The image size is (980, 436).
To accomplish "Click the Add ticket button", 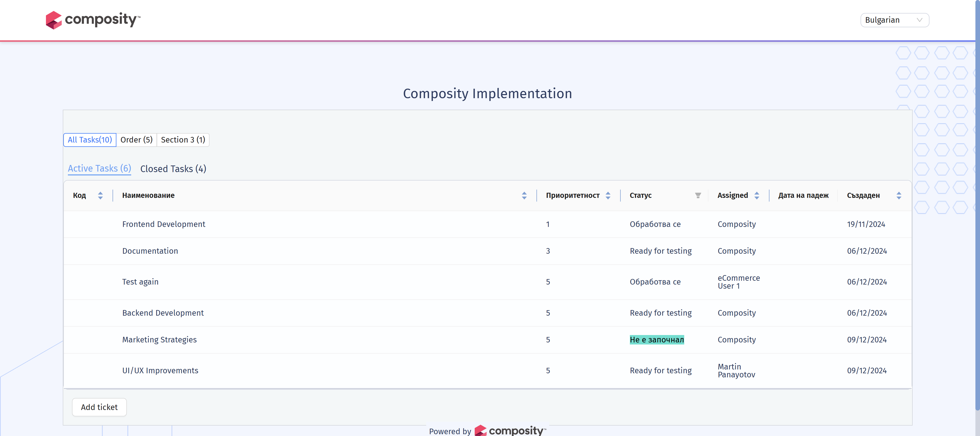I will (x=99, y=407).
